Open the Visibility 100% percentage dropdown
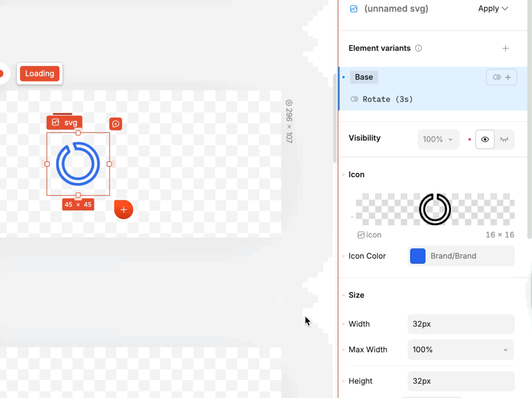 pyautogui.click(x=438, y=139)
